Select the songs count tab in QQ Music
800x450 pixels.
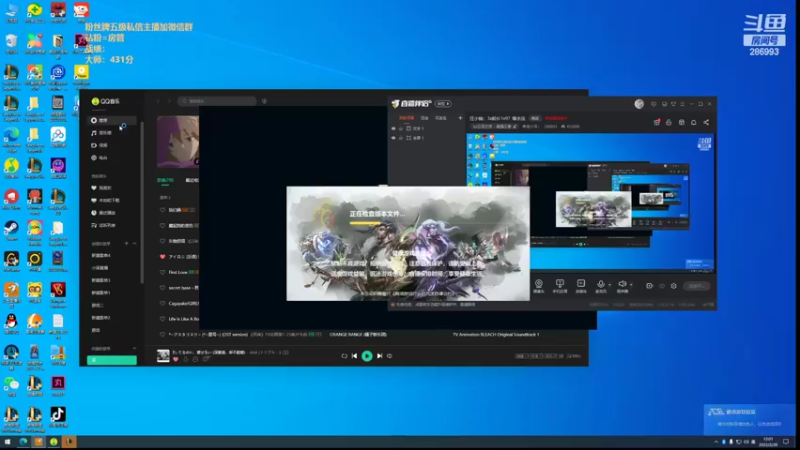click(165, 180)
